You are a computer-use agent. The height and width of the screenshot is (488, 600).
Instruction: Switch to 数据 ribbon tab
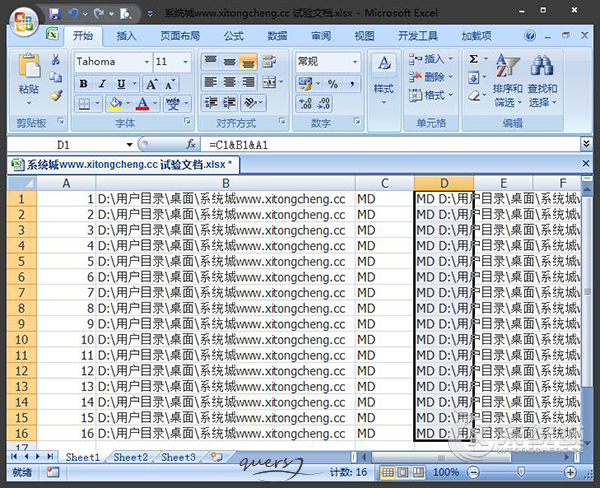[277, 36]
